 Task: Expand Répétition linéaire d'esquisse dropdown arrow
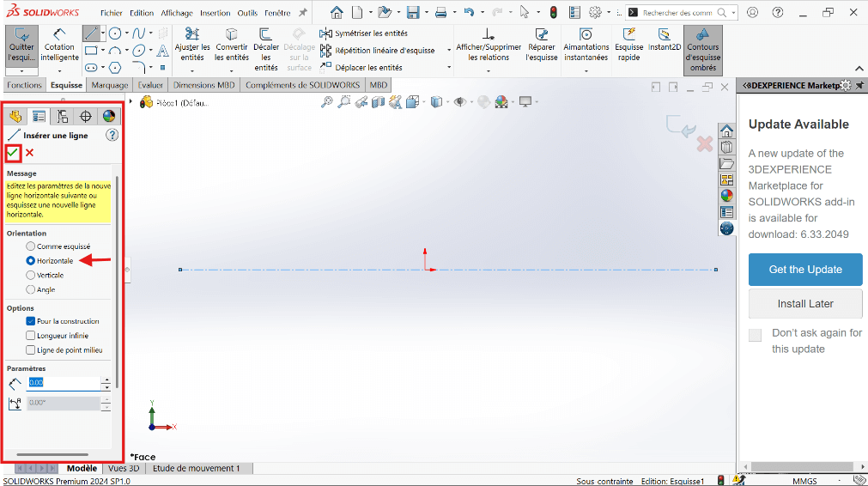448,51
